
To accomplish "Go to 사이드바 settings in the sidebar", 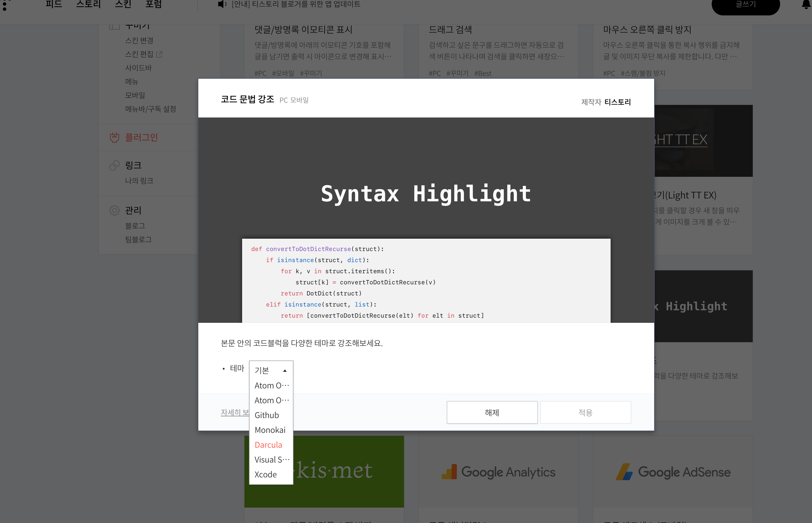I will [138, 68].
